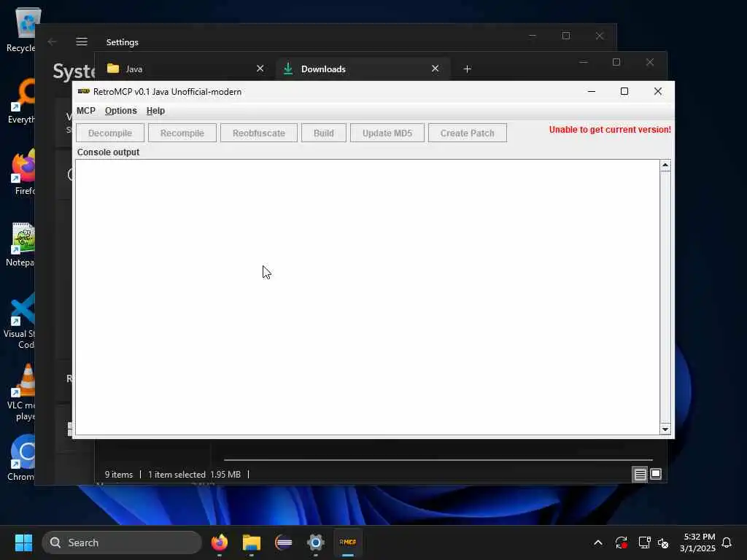Click the Create Patch button

[468, 133]
